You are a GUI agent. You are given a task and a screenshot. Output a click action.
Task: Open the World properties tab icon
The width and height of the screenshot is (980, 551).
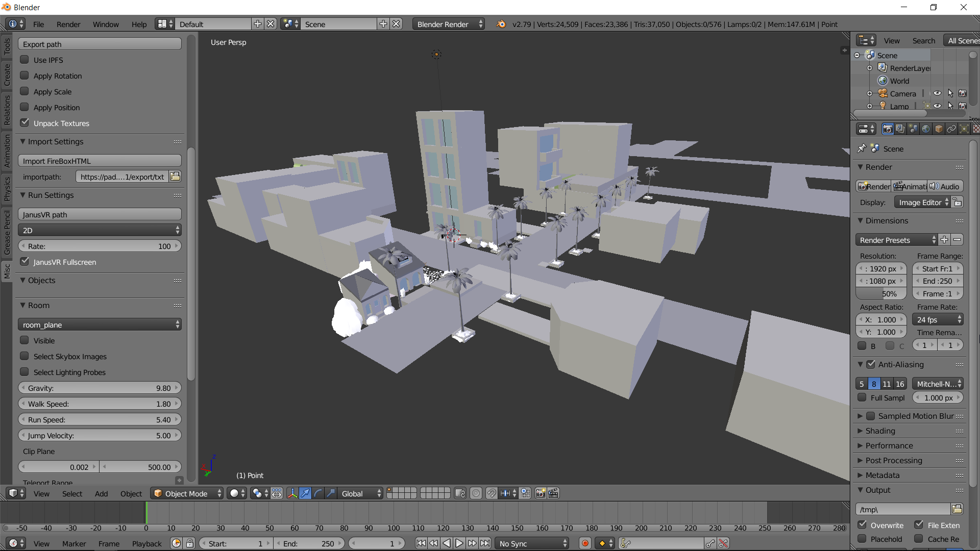(926, 129)
